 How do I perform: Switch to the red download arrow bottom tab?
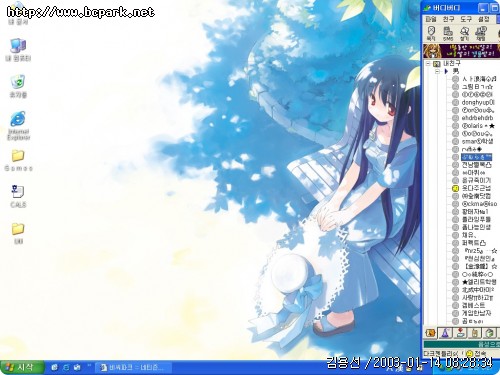pos(461,333)
